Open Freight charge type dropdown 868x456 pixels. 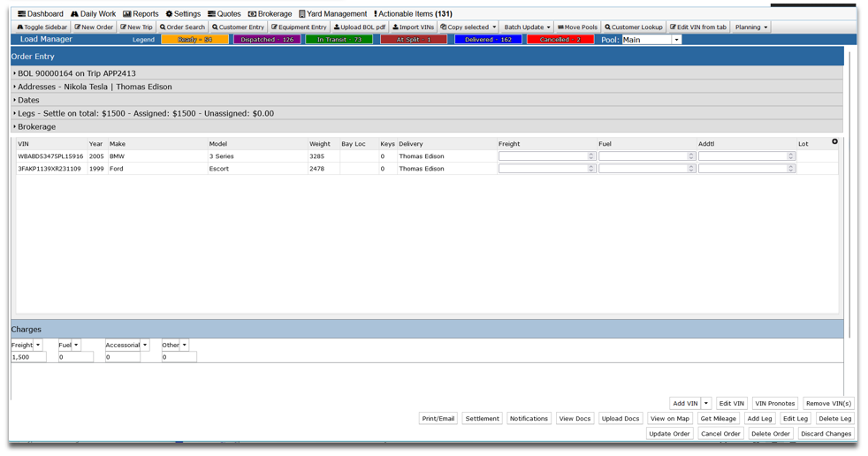(x=38, y=345)
